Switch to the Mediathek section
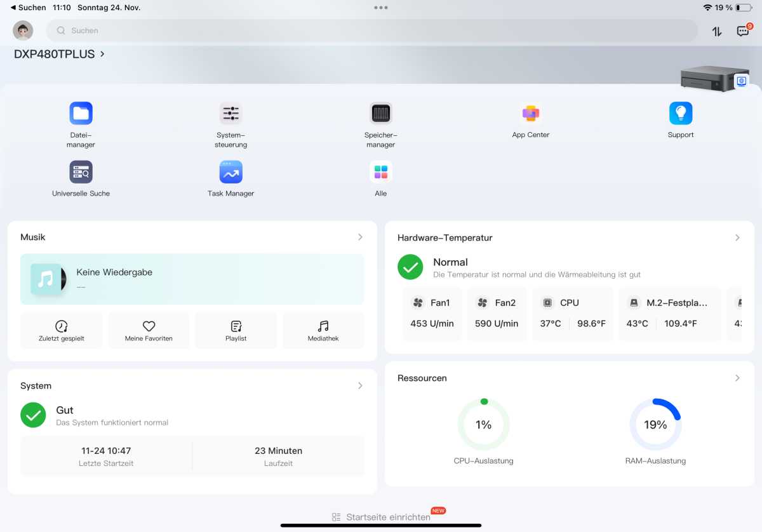This screenshot has width=762, height=532. (323, 329)
